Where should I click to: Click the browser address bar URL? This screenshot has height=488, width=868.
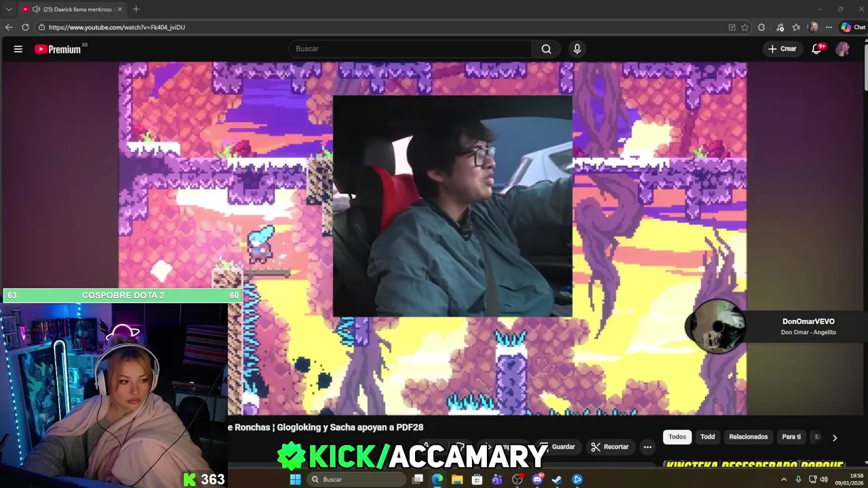pyautogui.click(x=117, y=27)
